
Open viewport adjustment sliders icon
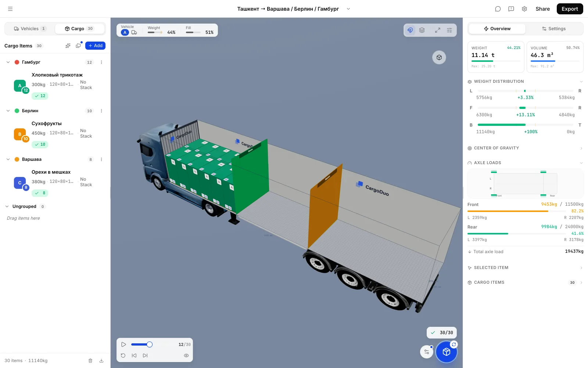click(449, 30)
